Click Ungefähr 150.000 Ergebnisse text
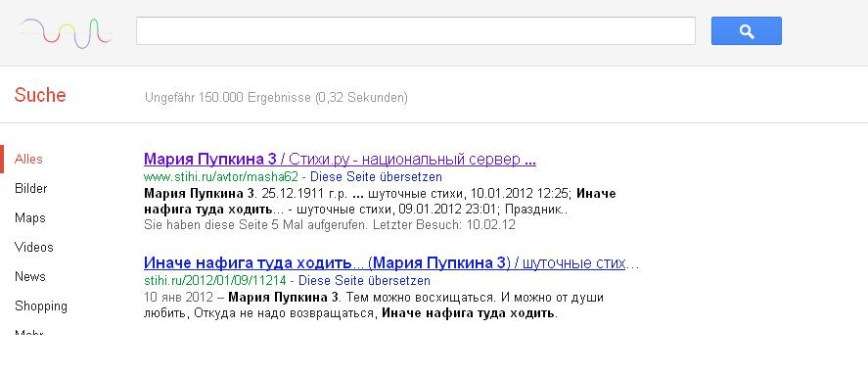 (276, 98)
